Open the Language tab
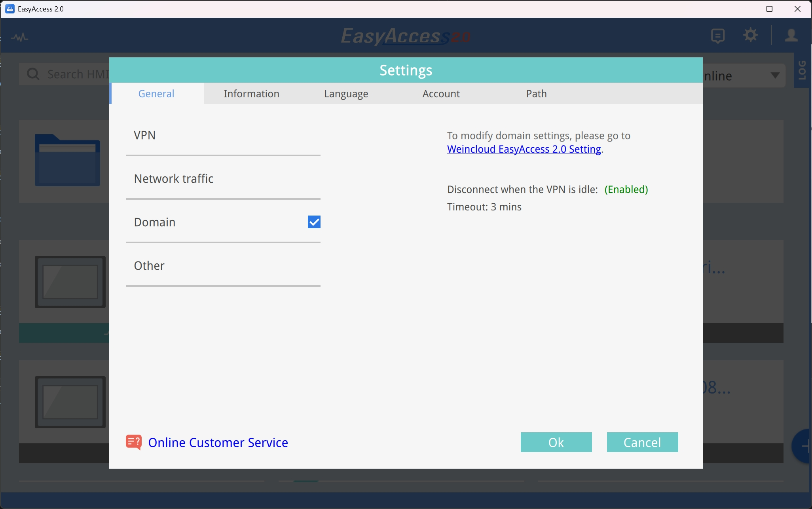This screenshot has height=509, width=812. [x=346, y=93]
